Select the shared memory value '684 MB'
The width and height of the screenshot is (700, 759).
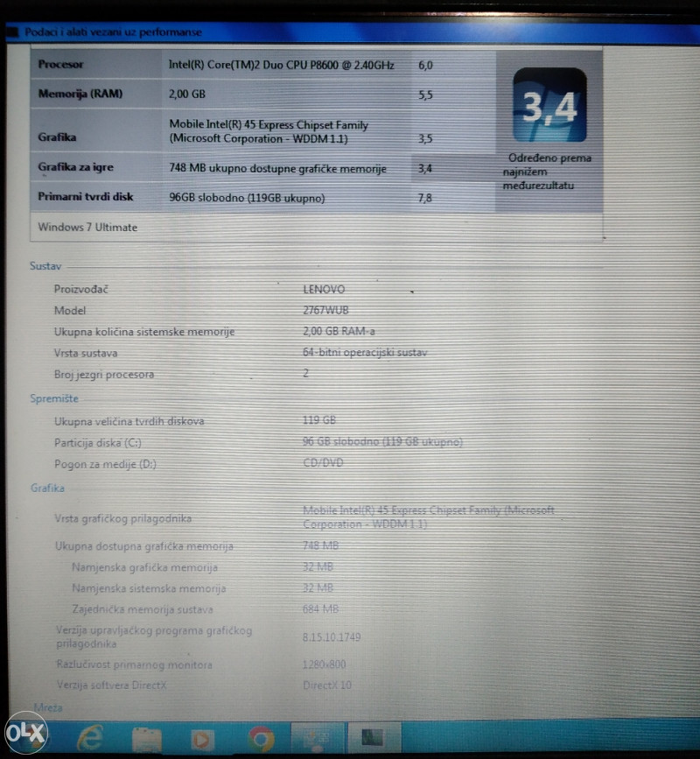click(320, 609)
